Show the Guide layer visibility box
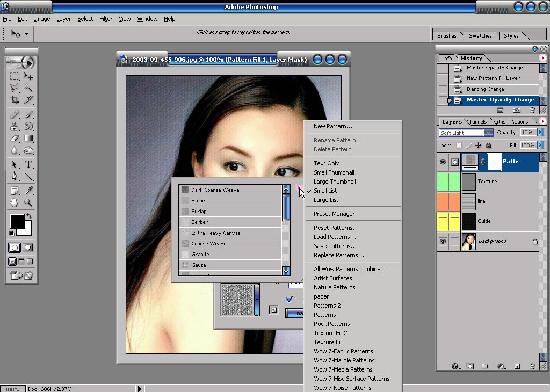This screenshot has height=392, width=550. [443, 222]
